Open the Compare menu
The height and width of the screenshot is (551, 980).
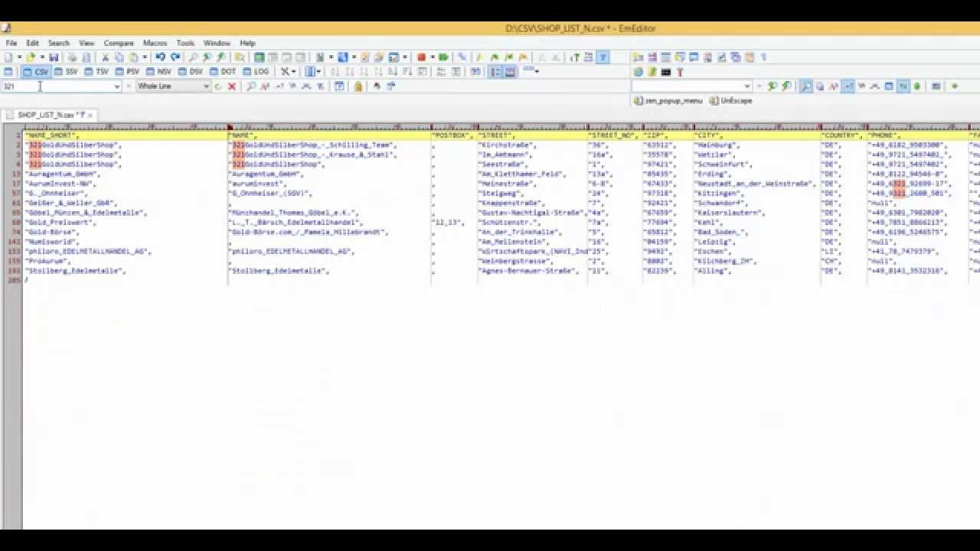pos(119,43)
